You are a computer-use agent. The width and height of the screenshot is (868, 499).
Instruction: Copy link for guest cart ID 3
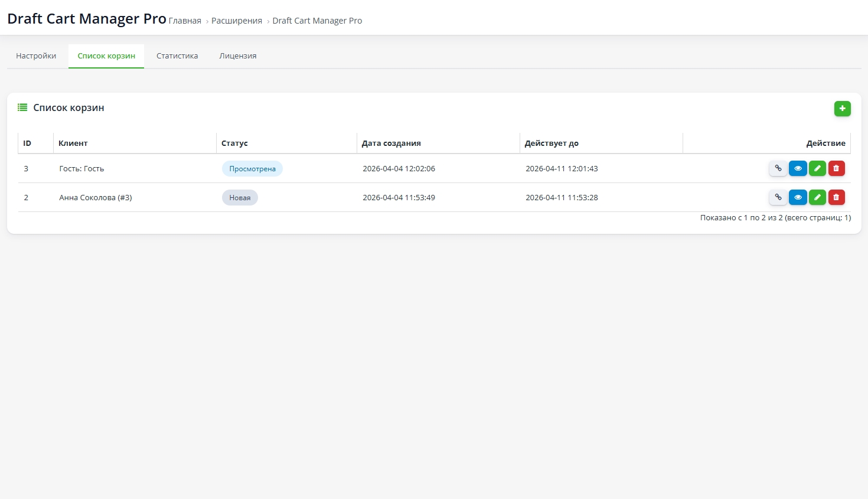pyautogui.click(x=778, y=168)
